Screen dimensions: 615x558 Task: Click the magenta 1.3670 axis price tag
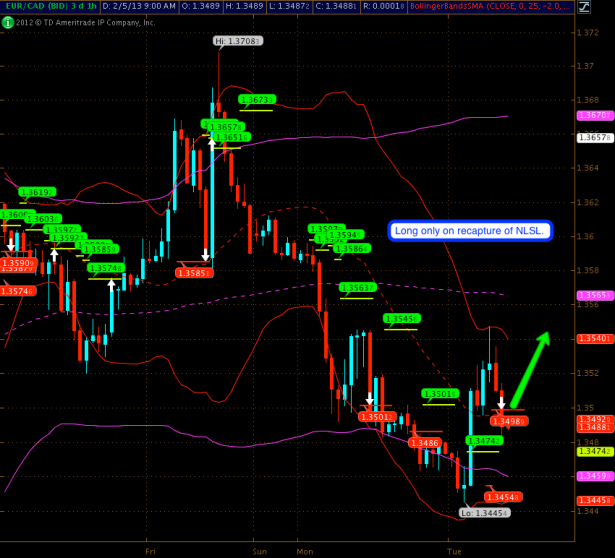coord(594,116)
